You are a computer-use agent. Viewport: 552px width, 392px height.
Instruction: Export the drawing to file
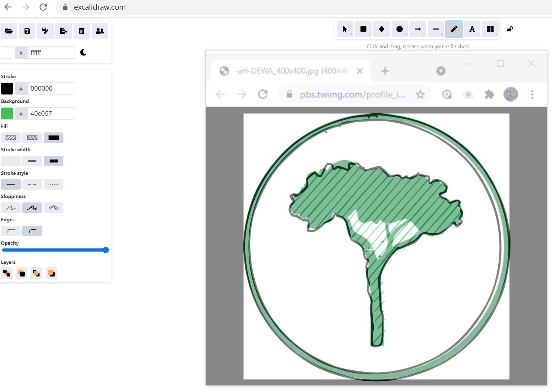coord(63,31)
